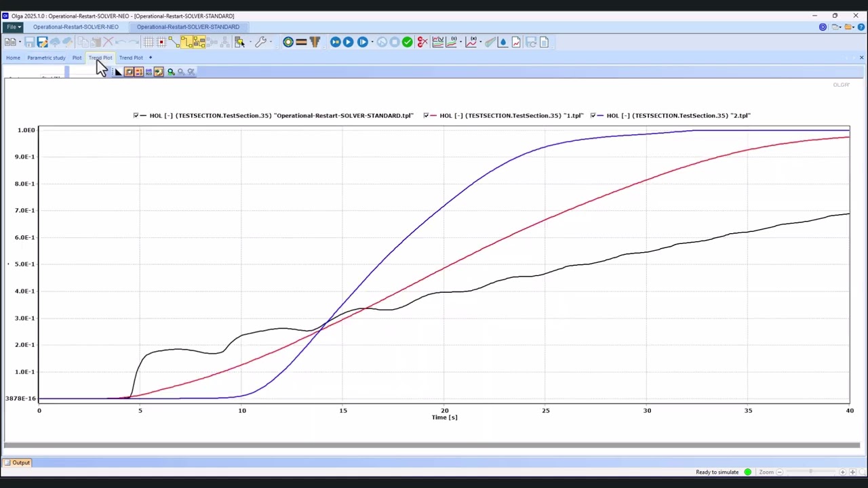Click the Save As pencil-disk icon

coord(42,42)
